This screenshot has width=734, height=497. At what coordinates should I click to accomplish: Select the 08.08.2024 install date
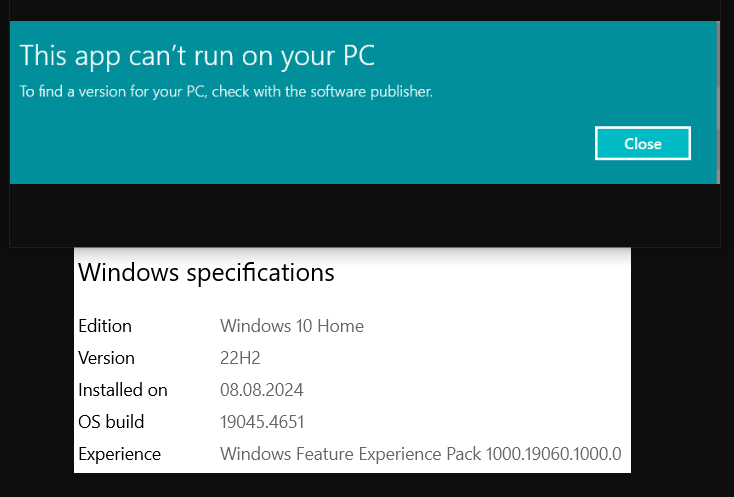point(261,390)
